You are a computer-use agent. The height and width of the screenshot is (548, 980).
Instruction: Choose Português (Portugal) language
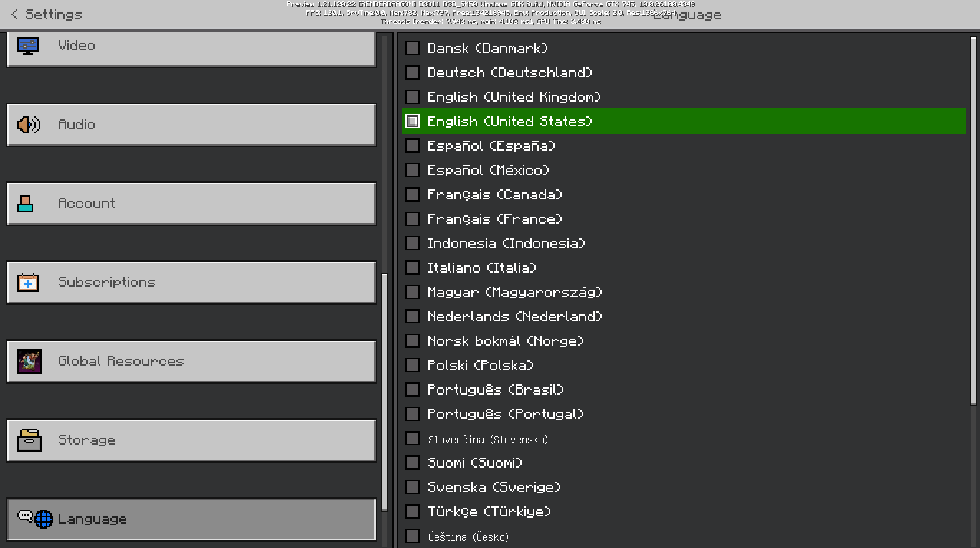pyautogui.click(x=684, y=414)
